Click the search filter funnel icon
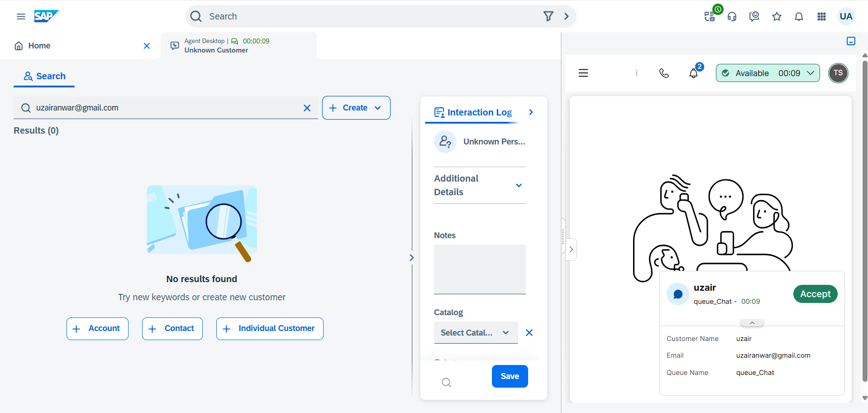Screen dimensions: 868x413 pyautogui.click(x=548, y=16)
